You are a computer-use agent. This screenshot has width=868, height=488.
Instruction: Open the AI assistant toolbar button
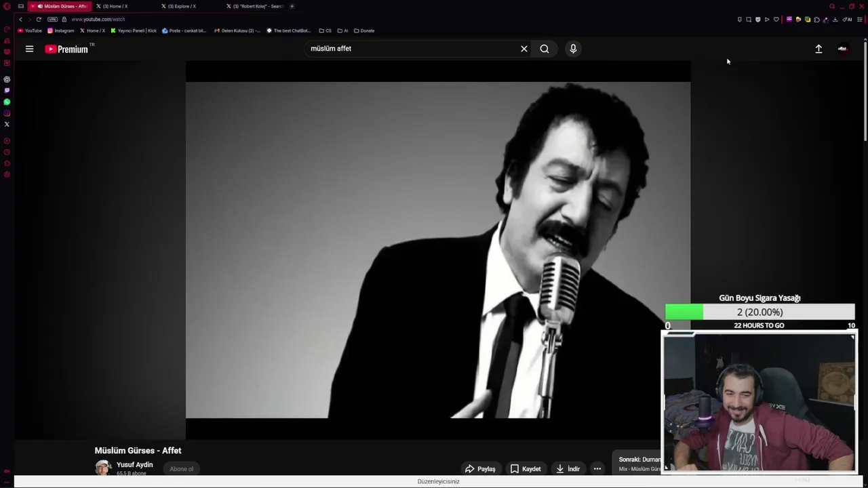(847, 20)
